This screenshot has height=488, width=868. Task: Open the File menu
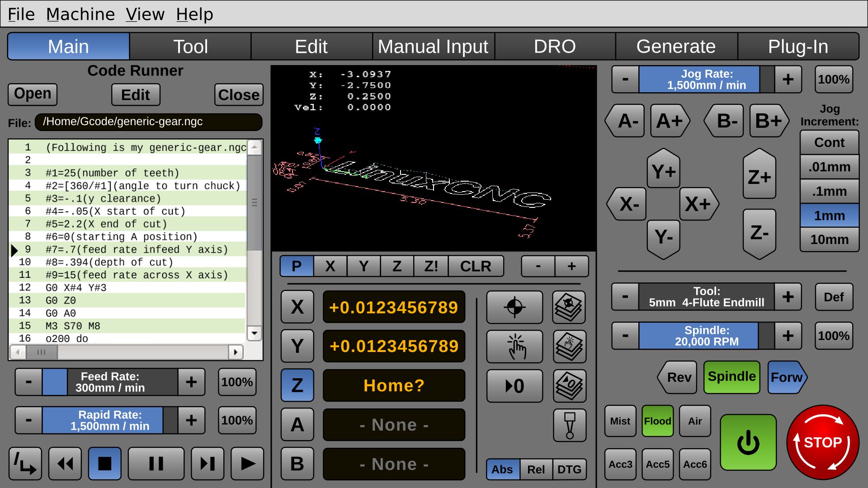(21, 14)
